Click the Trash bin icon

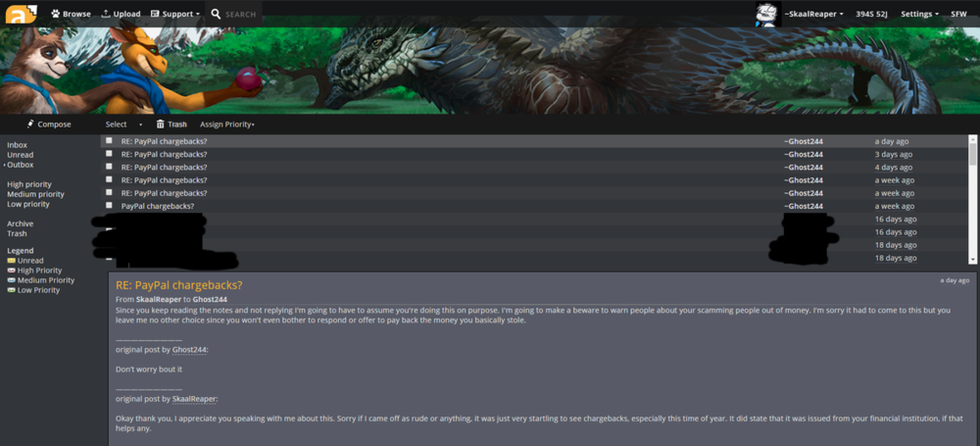(x=161, y=124)
